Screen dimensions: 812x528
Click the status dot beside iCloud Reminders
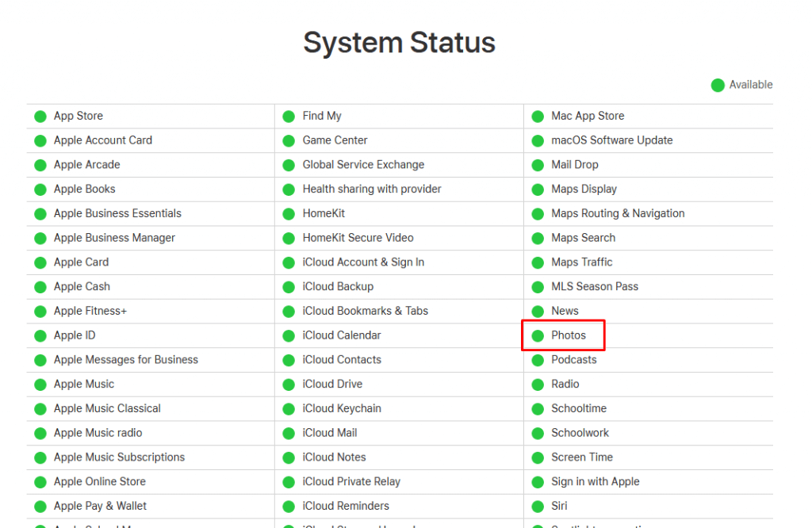tap(289, 507)
